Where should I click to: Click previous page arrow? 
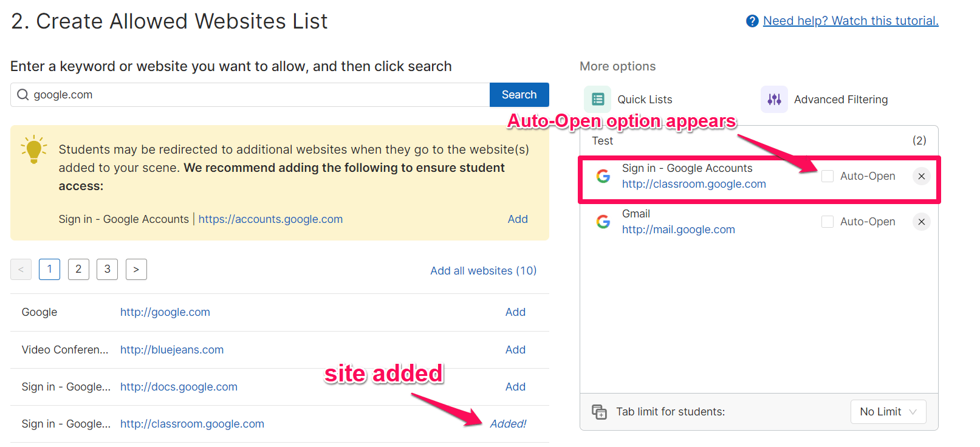tap(21, 269)
